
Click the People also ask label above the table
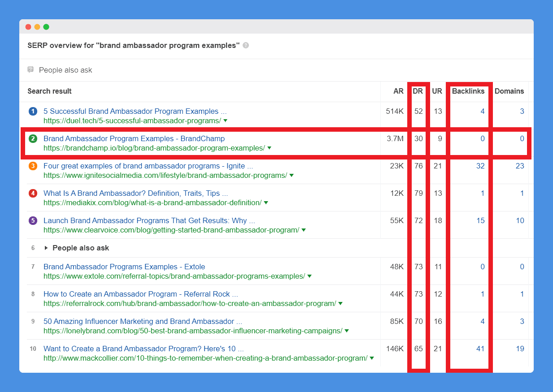pyautogui.click(x=65, y=70)
